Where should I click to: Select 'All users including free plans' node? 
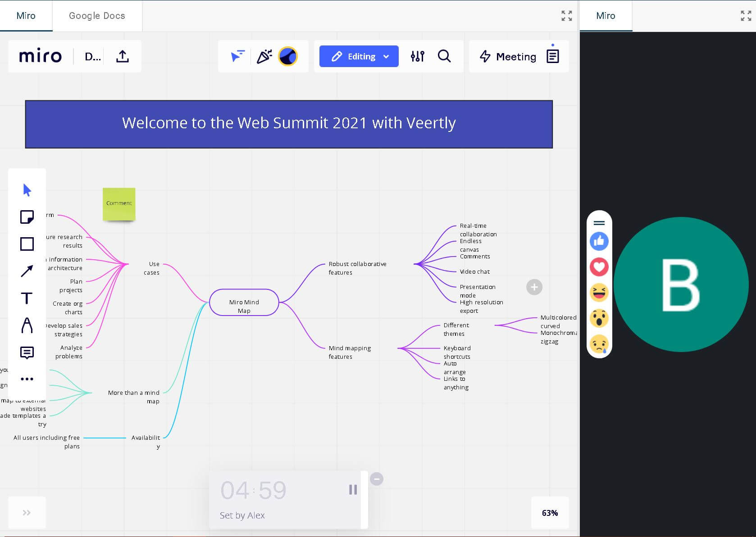click(x=47, y=442)
